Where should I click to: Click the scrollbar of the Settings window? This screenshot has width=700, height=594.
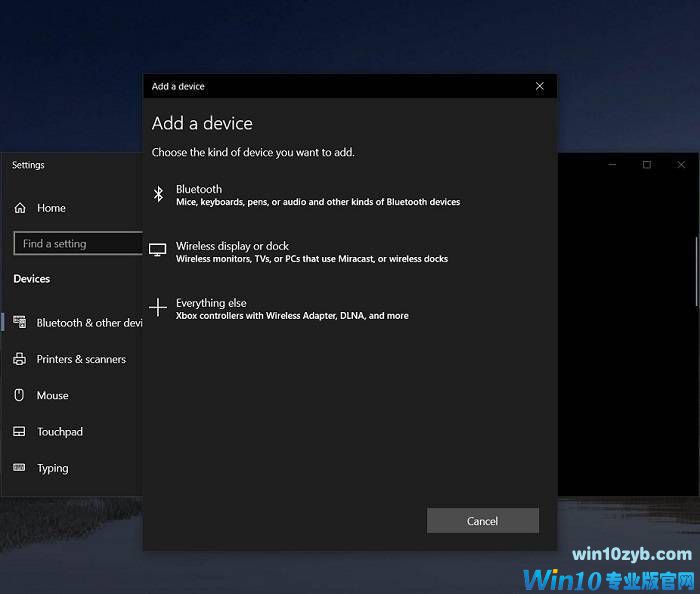point(696,270)
